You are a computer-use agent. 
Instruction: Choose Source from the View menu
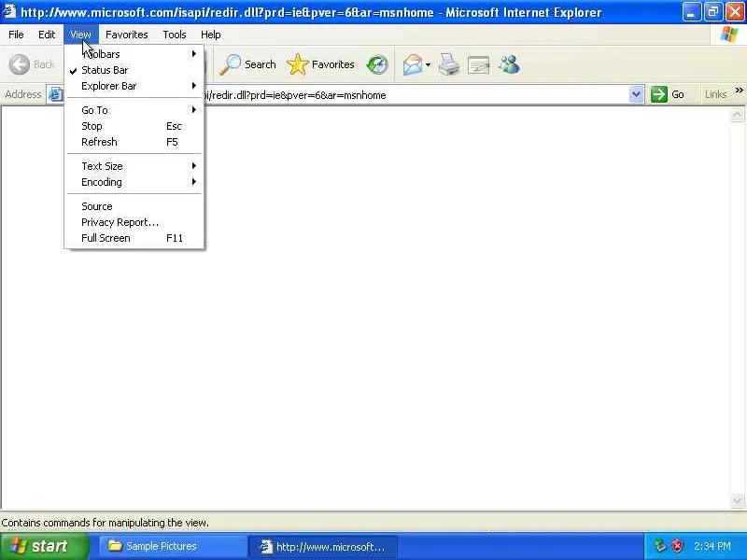134,206
